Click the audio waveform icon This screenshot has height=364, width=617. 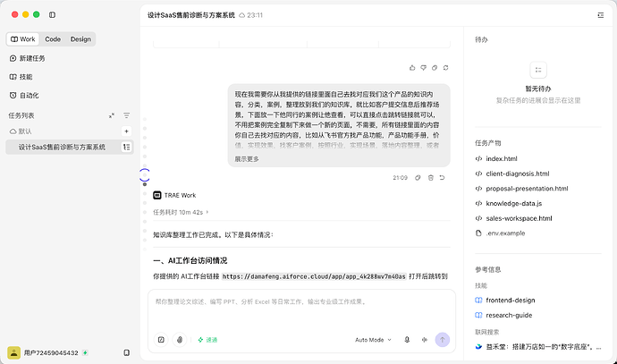[x=424, y=340]
